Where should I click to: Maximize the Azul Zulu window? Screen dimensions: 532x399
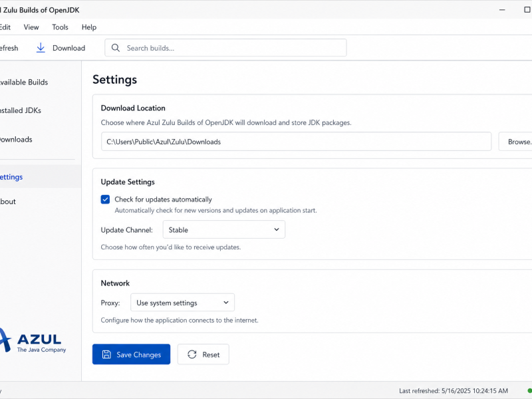coord(527,10)
